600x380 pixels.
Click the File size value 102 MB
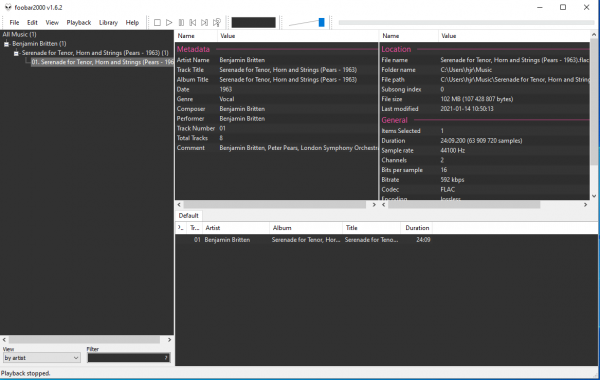(476, 99)
